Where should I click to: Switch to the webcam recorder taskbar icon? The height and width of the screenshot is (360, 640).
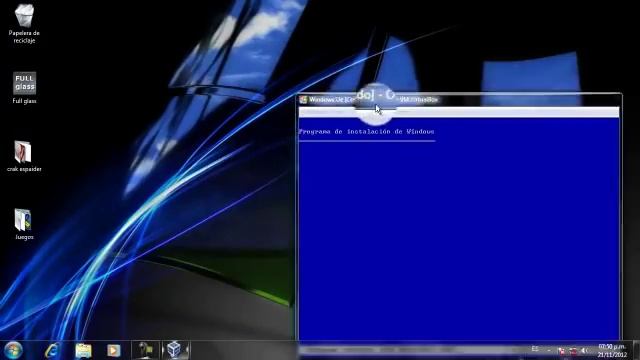click(x=145, y=351)
